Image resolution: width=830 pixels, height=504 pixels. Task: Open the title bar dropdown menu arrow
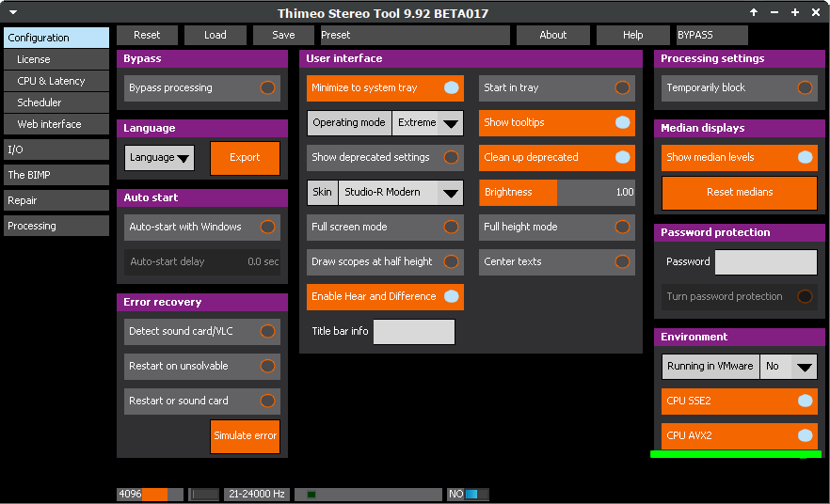coord(13,12)
